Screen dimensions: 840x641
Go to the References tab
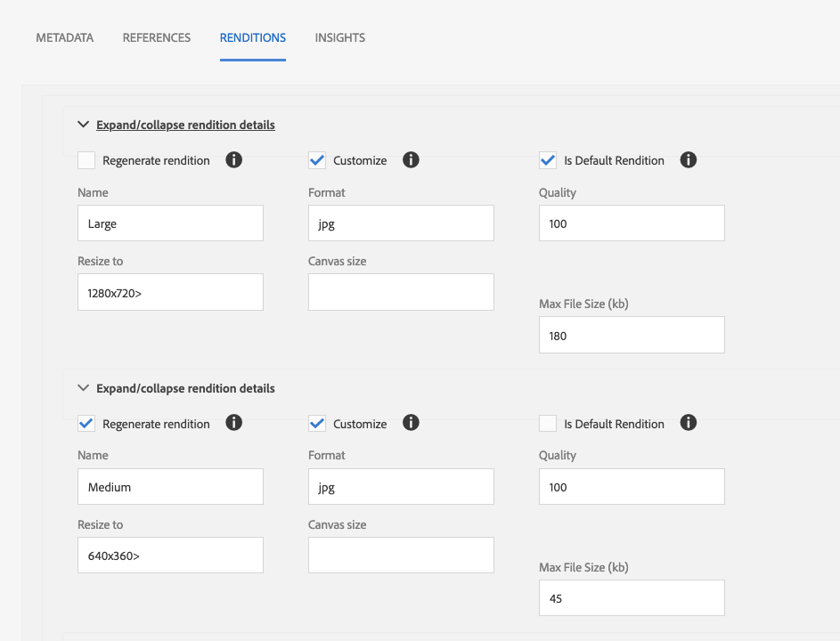click(157, 37)
